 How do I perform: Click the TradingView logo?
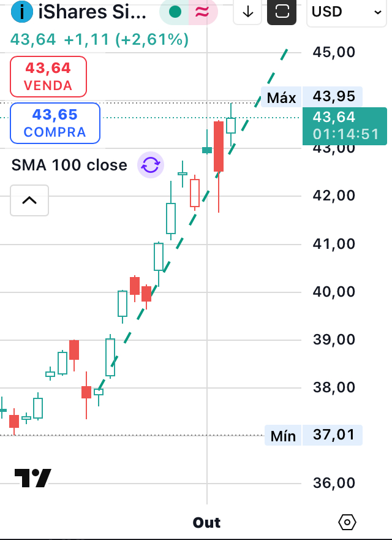(32, 478)
